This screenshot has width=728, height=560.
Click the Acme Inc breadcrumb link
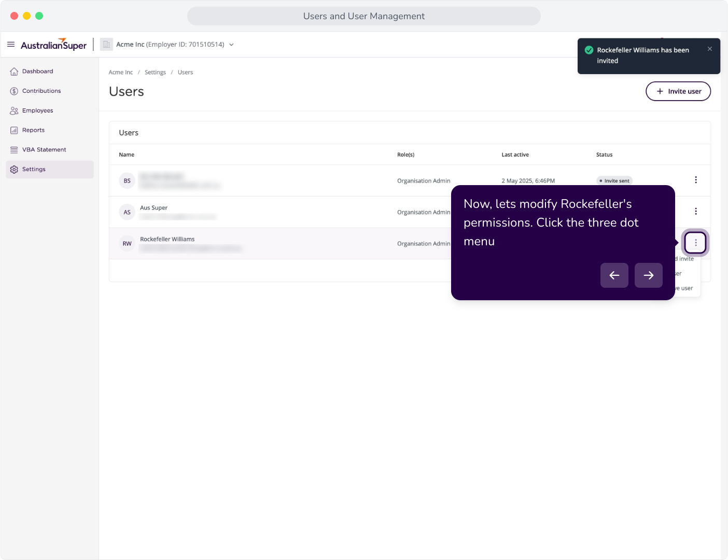point(121,73)
